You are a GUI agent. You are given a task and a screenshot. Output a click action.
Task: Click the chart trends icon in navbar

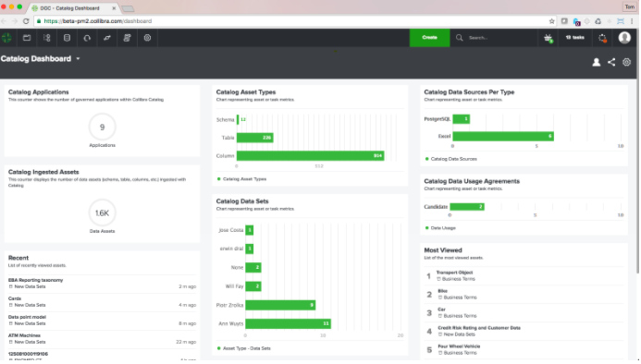107,38
